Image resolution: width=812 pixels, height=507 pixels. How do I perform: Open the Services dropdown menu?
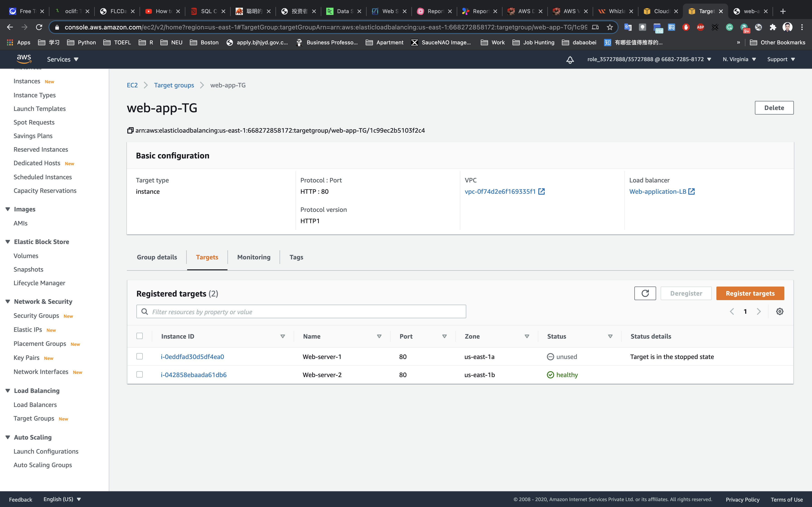tap(62, 59)
